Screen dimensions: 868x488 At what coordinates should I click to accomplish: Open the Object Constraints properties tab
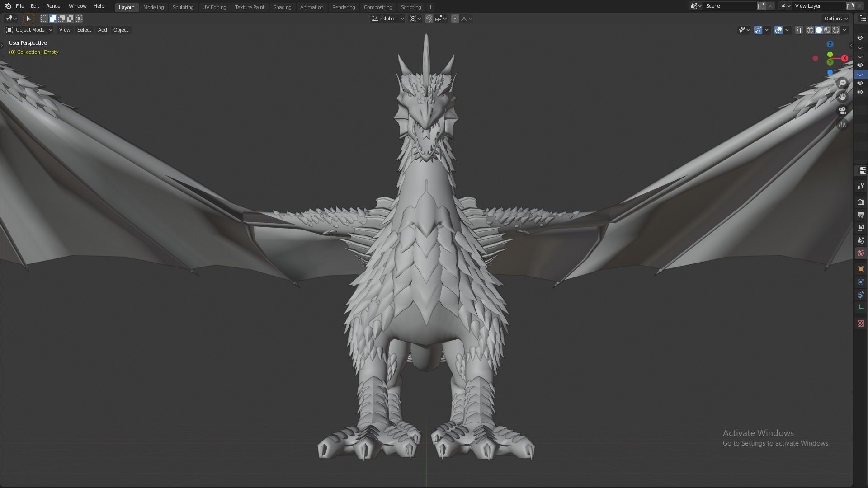coord(861,295)
